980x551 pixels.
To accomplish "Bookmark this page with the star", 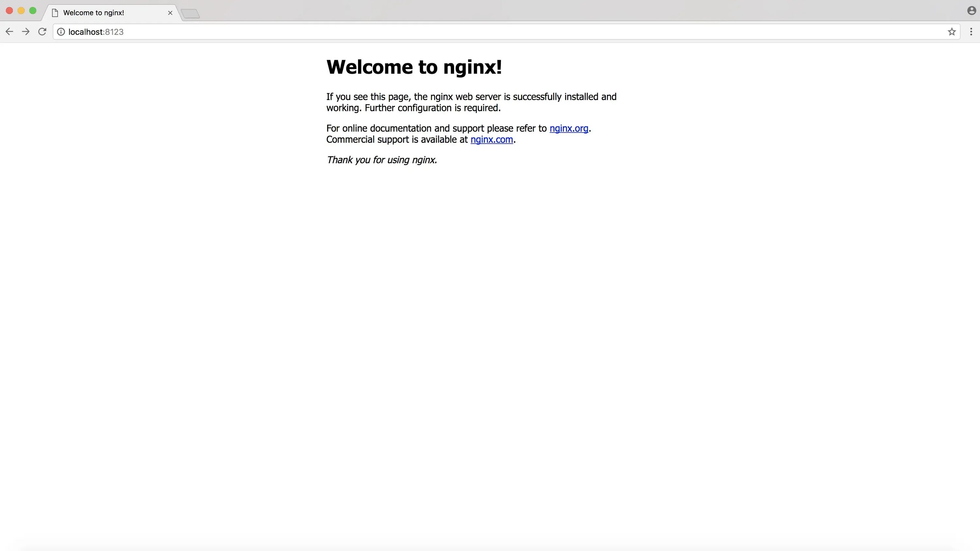I will pos(952,32).
